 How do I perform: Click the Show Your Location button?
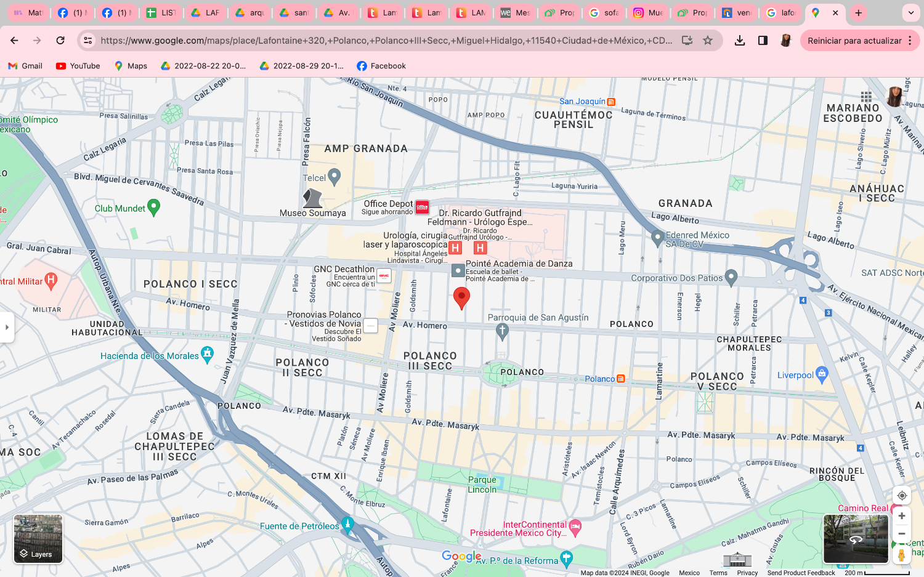[x=902, y=496]
